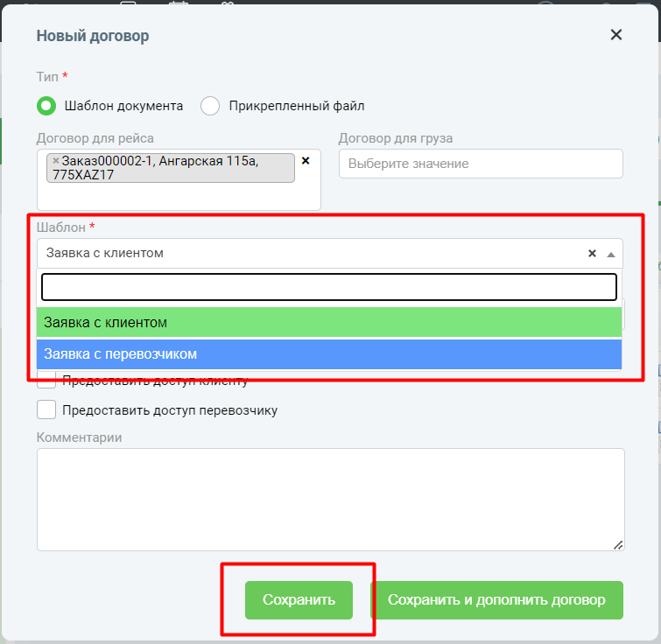Click Сохранить и дополнить договор button

[496, 599]
